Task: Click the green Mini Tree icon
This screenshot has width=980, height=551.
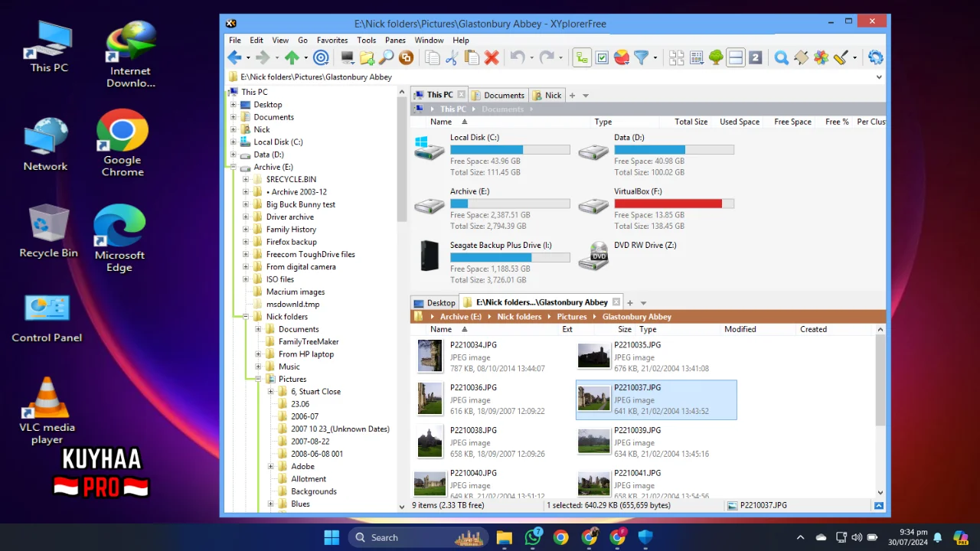Action: 716,57
